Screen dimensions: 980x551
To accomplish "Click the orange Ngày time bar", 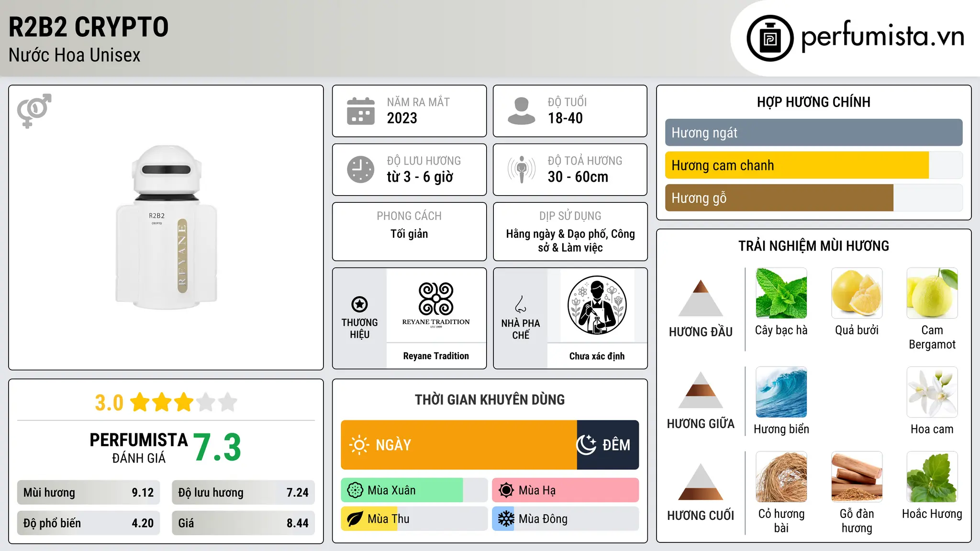I will tap(459, 445).
